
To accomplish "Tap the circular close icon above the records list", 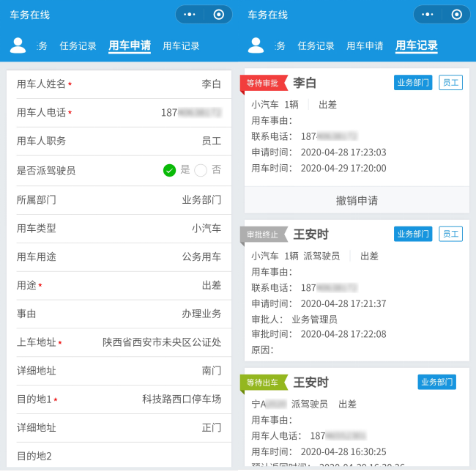I will (x=456, y=15).
